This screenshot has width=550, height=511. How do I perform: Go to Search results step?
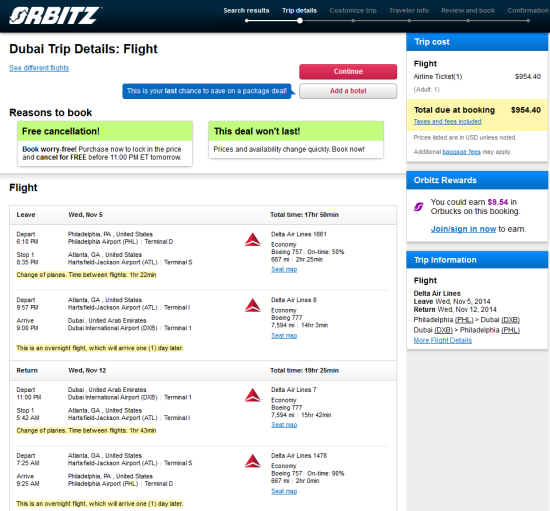click(246, 11)
